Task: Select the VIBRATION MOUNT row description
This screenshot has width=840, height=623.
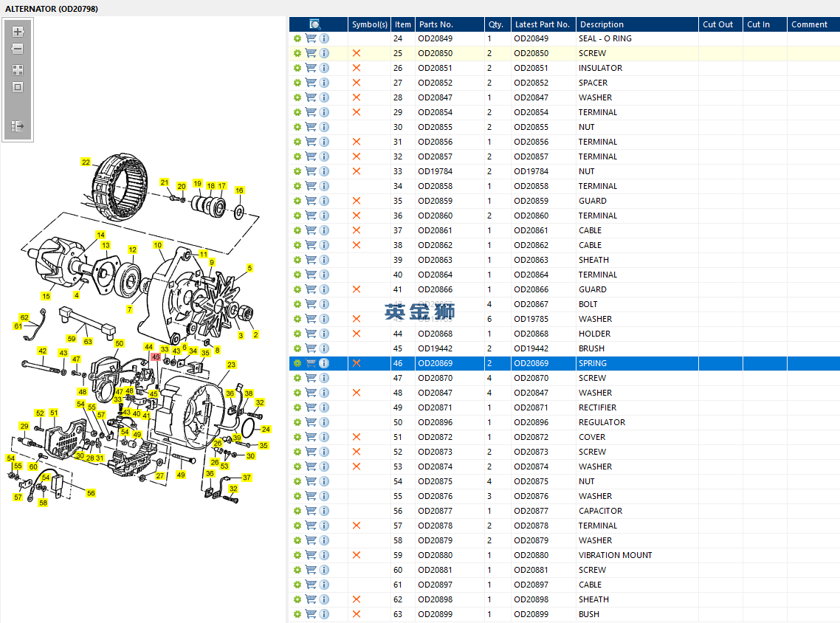Action: click(615, 555)
